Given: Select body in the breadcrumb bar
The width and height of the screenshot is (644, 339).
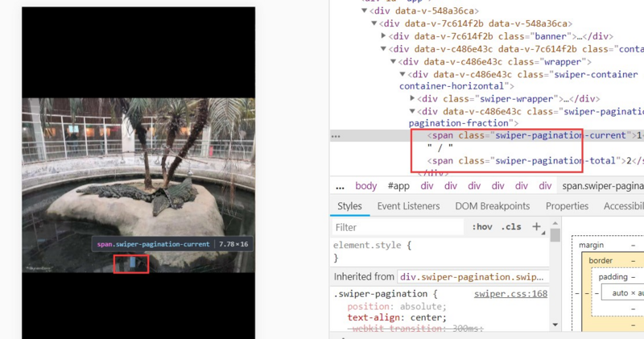Looking at the screenshot, I should (x=366, y=186).
